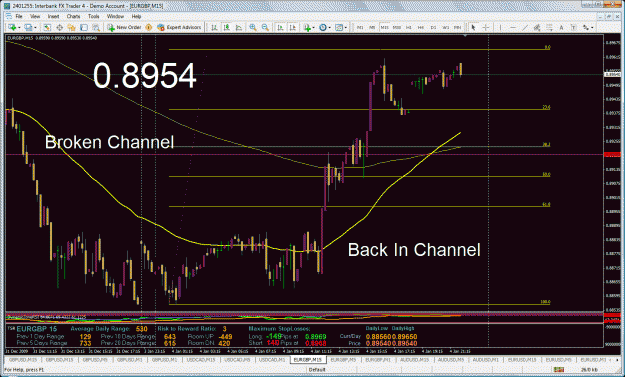Screen dimensions: 625x377
Task: Open the Window menu
Action: pyautogui.click(x=115, y=16)
